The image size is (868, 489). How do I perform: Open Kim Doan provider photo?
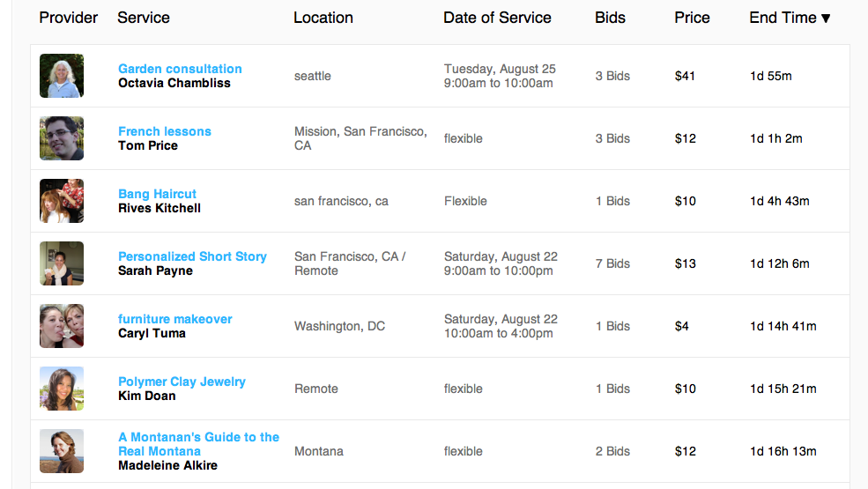click(62, 389)
